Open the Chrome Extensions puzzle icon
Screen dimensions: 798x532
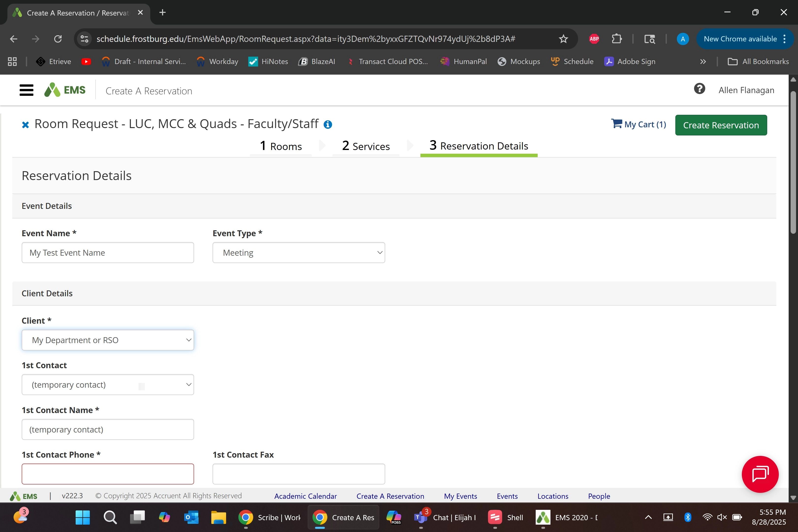click(616, 39)
